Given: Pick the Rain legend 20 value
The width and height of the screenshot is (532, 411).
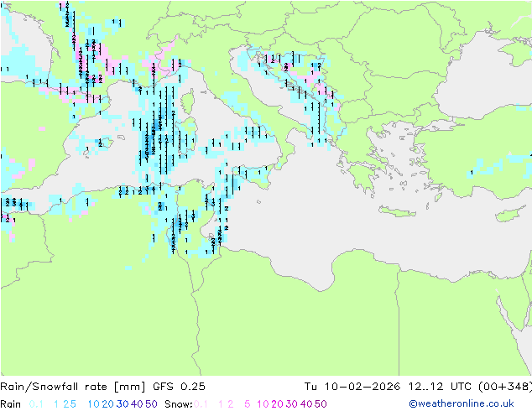Looking at the screenshot, I should 107,404.
